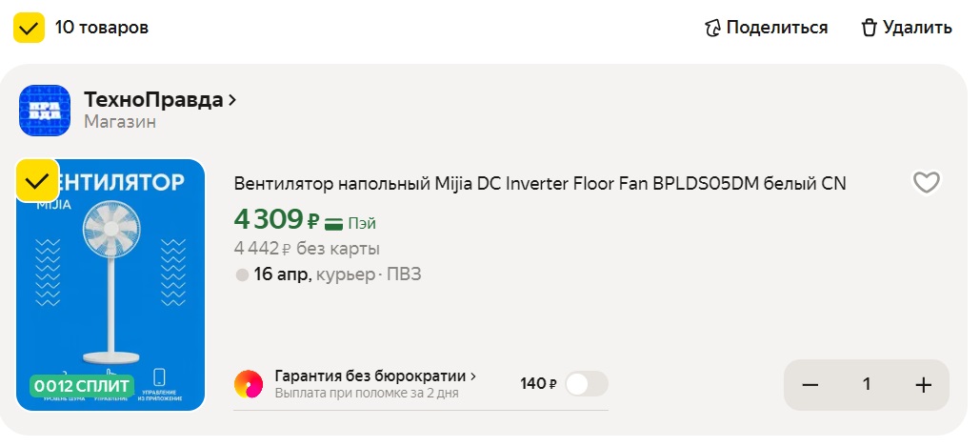Decrease quantity with the minus icon

coord(810,384)
